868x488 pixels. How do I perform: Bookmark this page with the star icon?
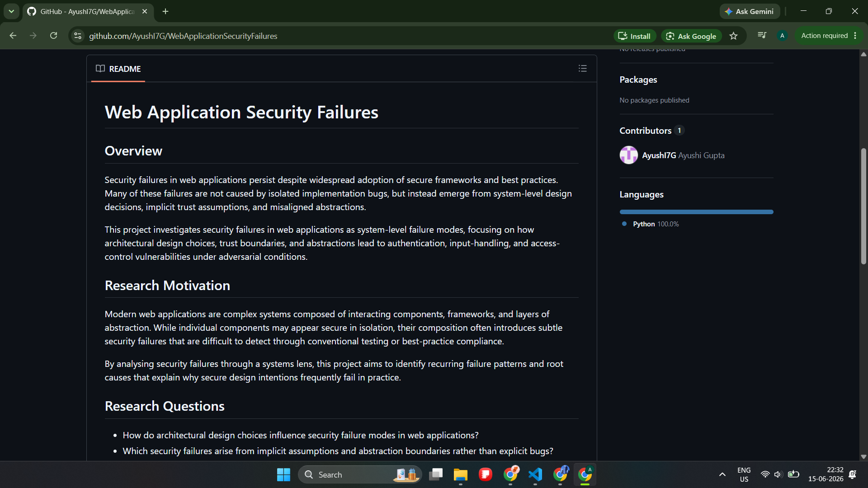(733, 36)
